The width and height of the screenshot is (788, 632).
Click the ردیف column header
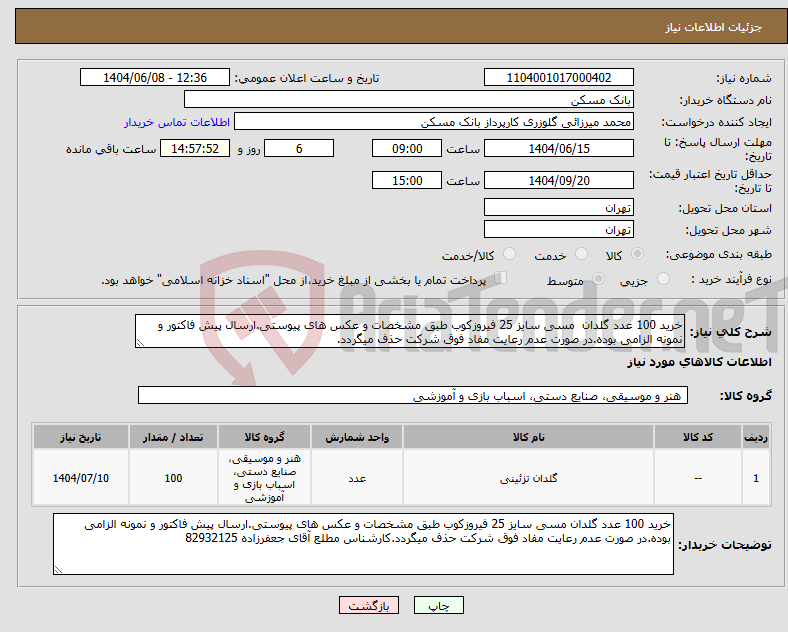point(756,437)
